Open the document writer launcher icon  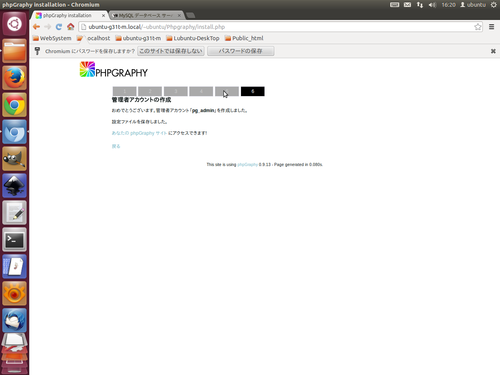[14, 267]
